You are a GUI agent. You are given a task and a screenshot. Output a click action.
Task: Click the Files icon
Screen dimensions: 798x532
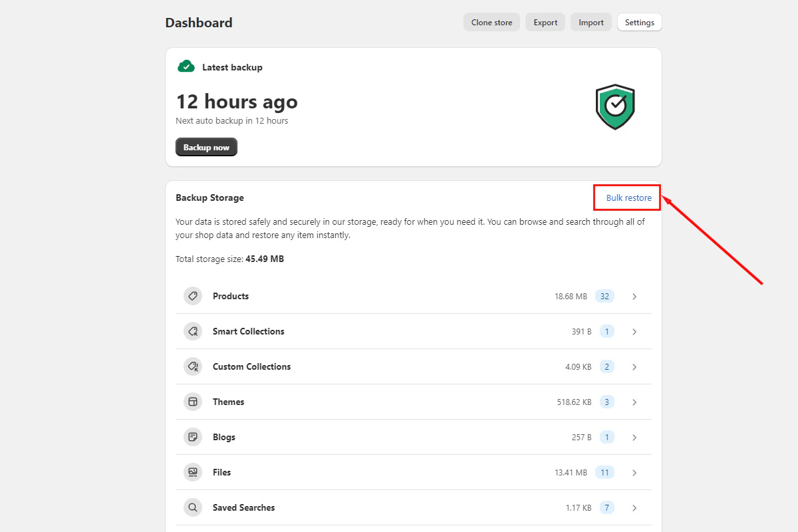coord(192,472)
